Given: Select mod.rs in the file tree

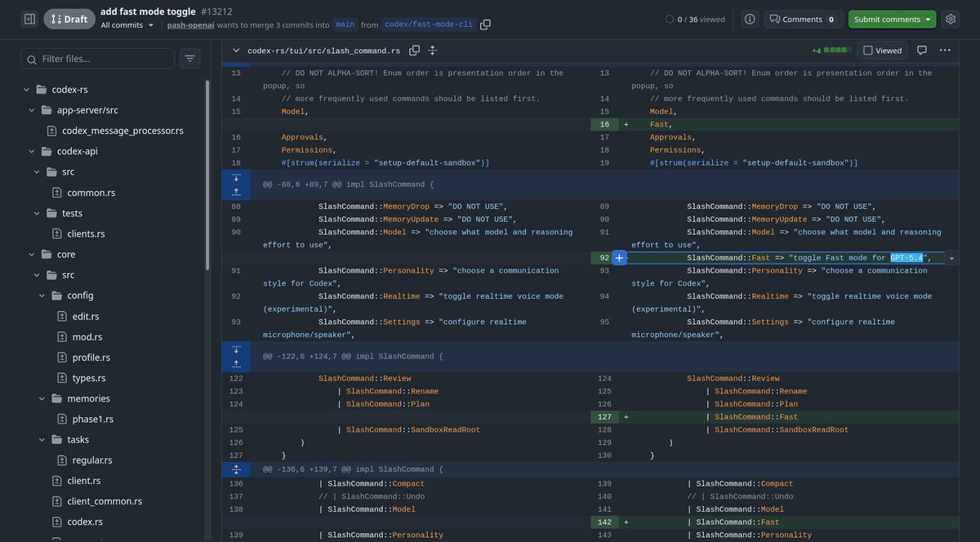Looking at the screenshot, I should (x=87, y=336).
